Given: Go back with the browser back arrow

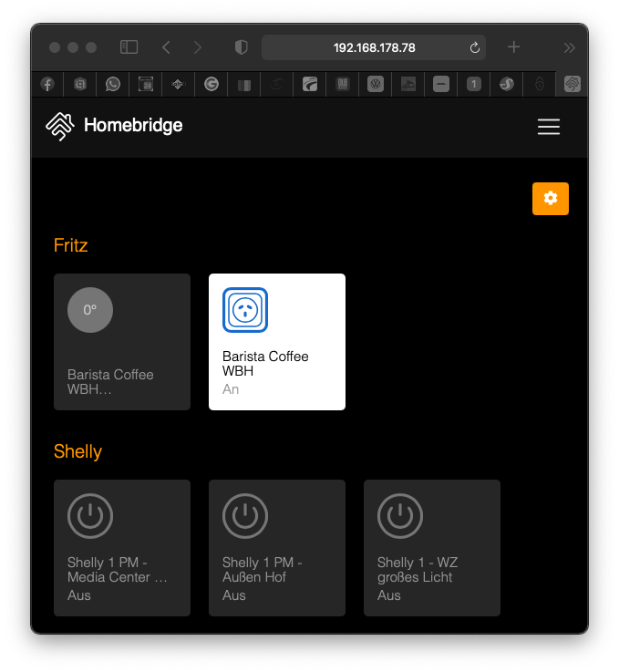Looking at the screenshot, I should 166,47.
